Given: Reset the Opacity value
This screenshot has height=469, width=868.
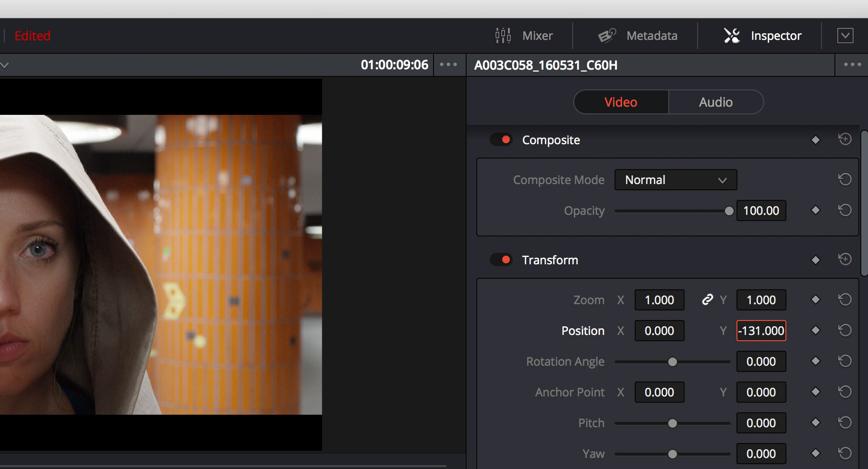Looking at the screenshot, I should 845,210.
